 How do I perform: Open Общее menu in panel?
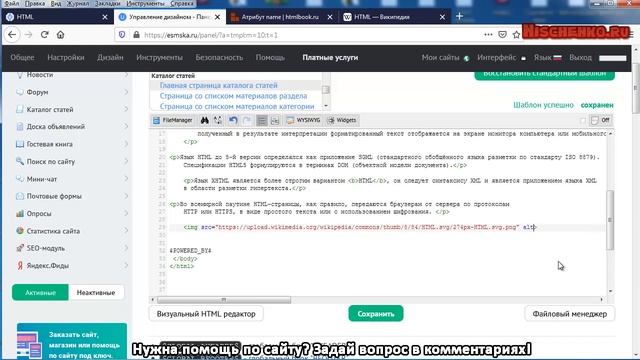coord(22,58)
